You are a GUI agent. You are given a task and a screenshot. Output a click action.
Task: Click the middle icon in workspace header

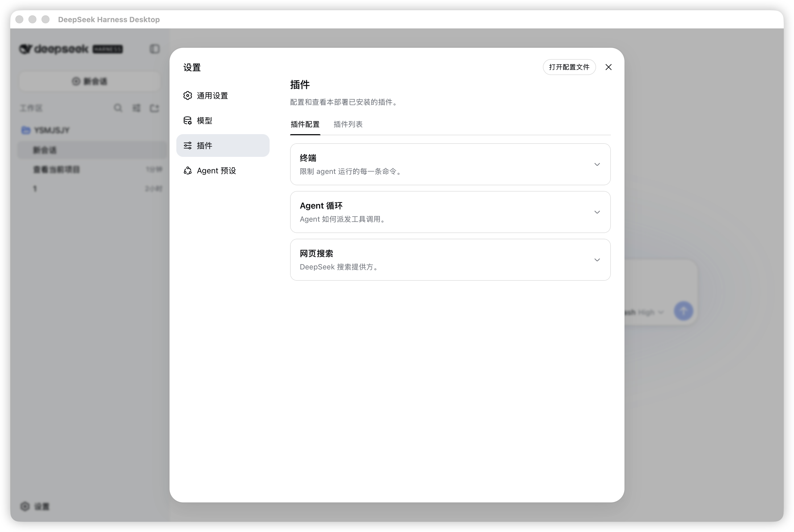tap(136, 108)
